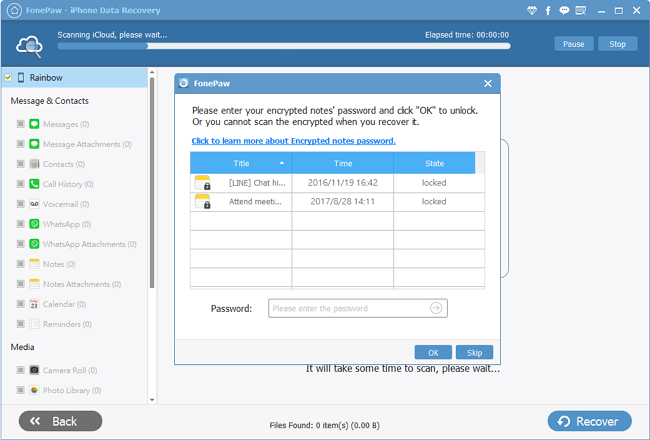Open the Encrypted notes password link
The image size is (650, 440).
[293, 141]
